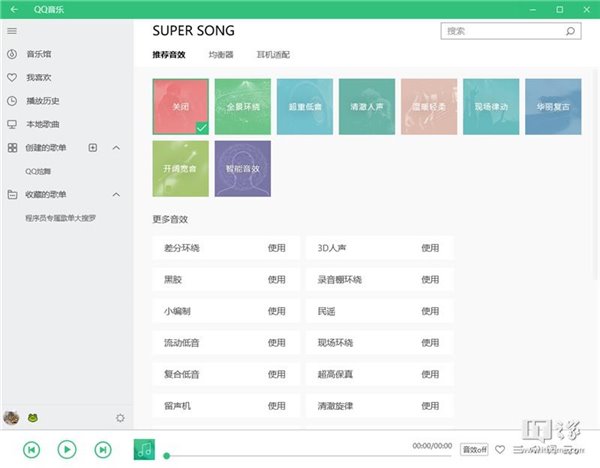Collapse the 创建的歌单 section
The height and width of the screenshot is (468, 600).
point(116,148)
